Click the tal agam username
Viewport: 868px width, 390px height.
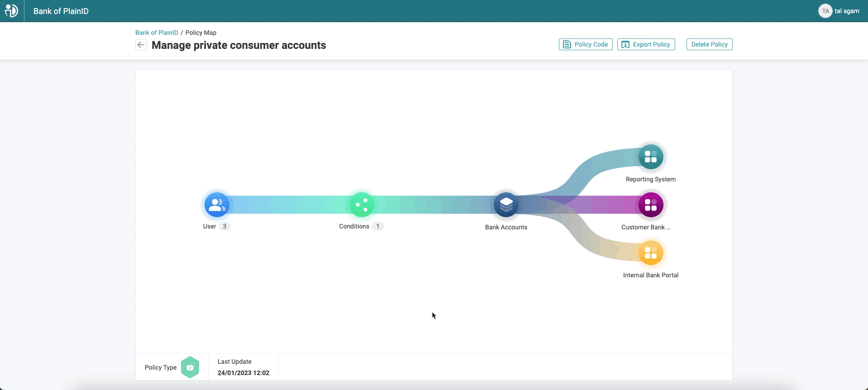[847, 11]
